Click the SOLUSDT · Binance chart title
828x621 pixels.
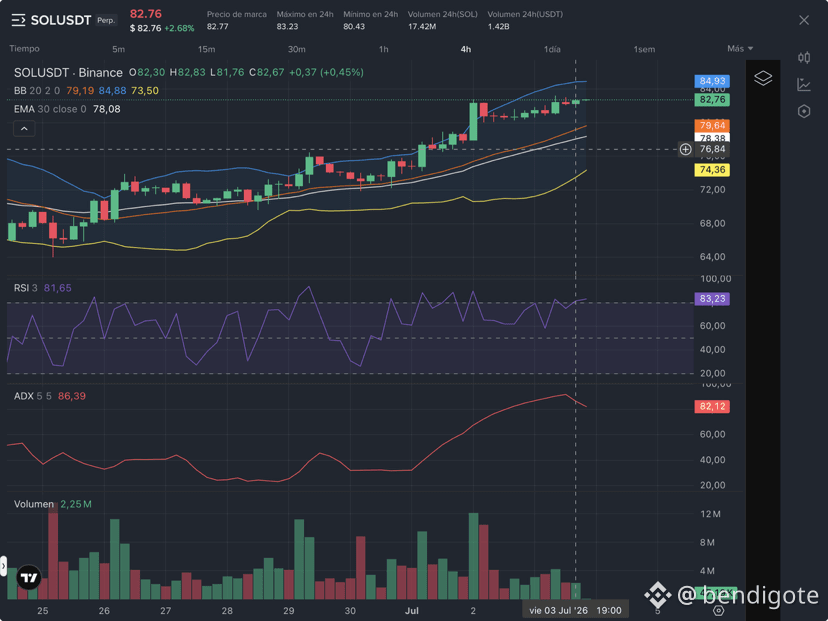pos(68,72)
